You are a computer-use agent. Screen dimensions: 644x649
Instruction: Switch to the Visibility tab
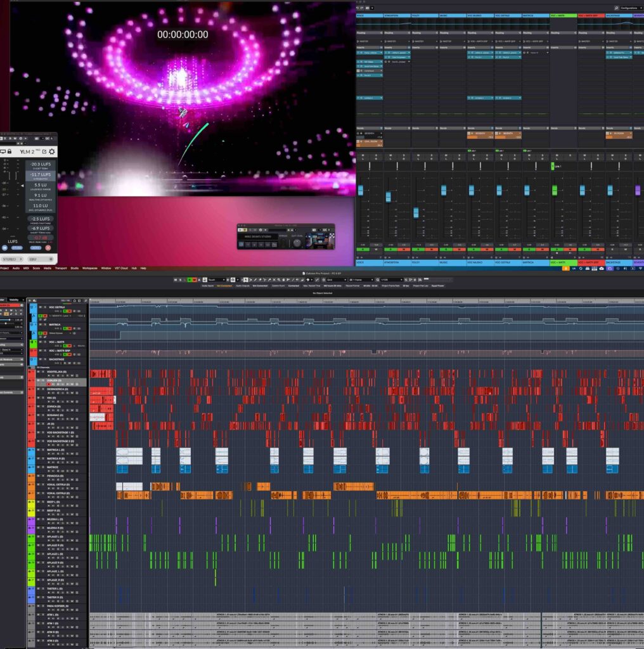[14, 300]
